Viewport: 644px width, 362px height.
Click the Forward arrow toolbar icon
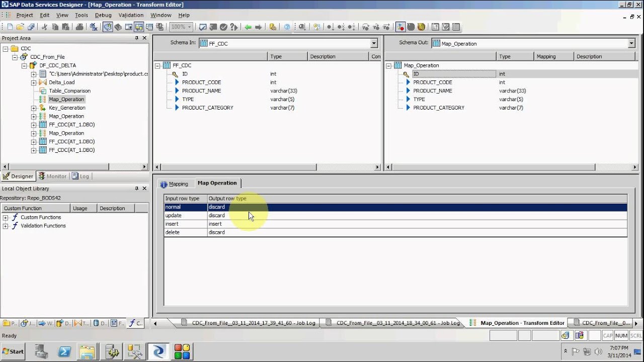pos(259,27)
